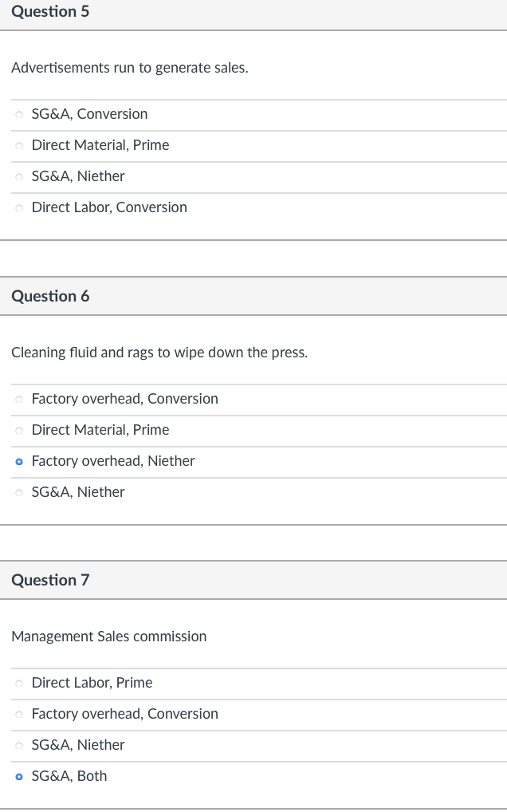The height and width of the screenshot is (812, 507).
Task: Click the Question 5 header
Action: tap(50, 12)
